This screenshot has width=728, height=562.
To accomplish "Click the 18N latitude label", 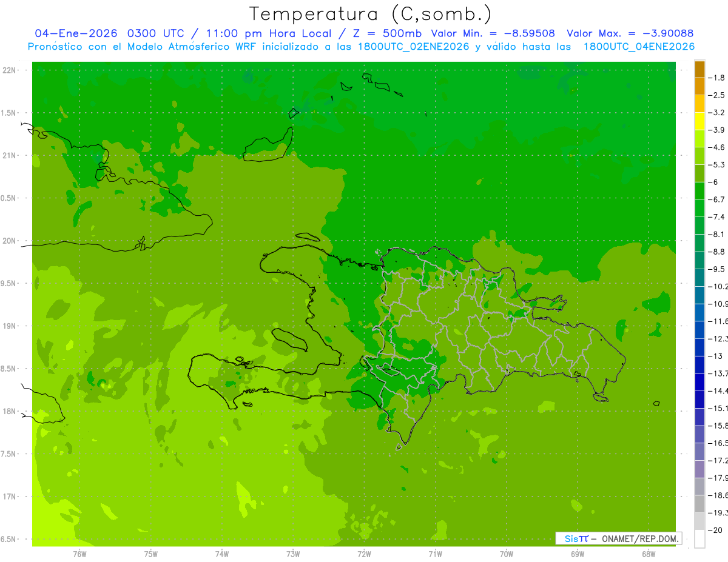I will [10, 411].
